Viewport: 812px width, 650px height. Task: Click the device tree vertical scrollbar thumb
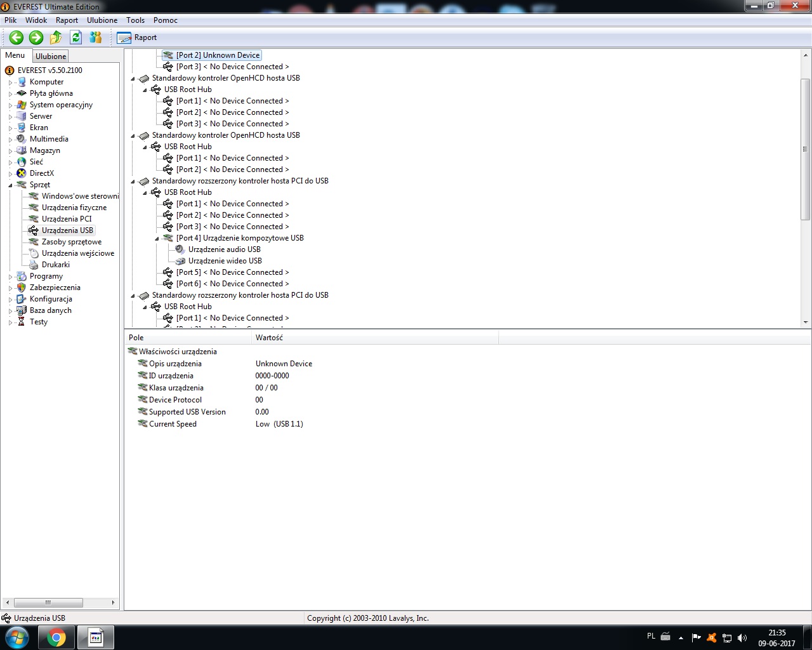pos(805,149)
